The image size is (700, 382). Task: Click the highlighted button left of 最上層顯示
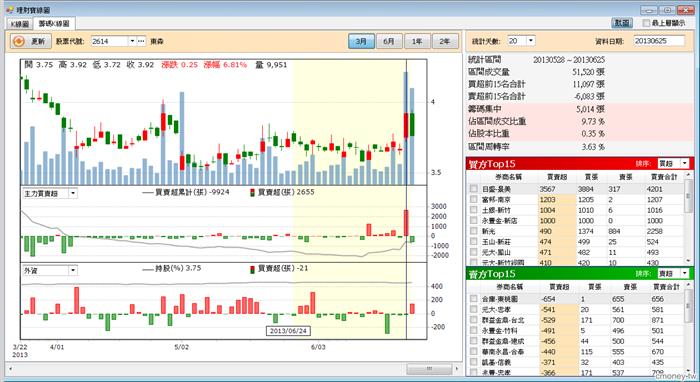[622, 23]
